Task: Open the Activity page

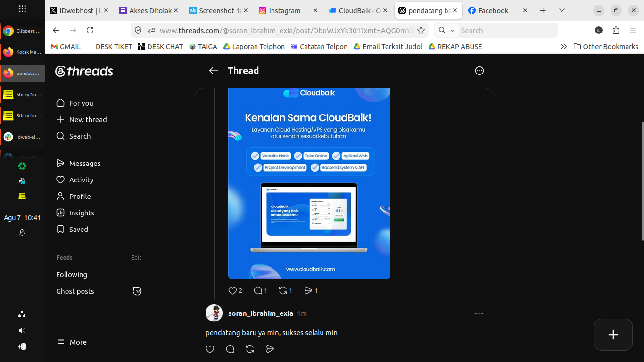Action: pos(74,180)
